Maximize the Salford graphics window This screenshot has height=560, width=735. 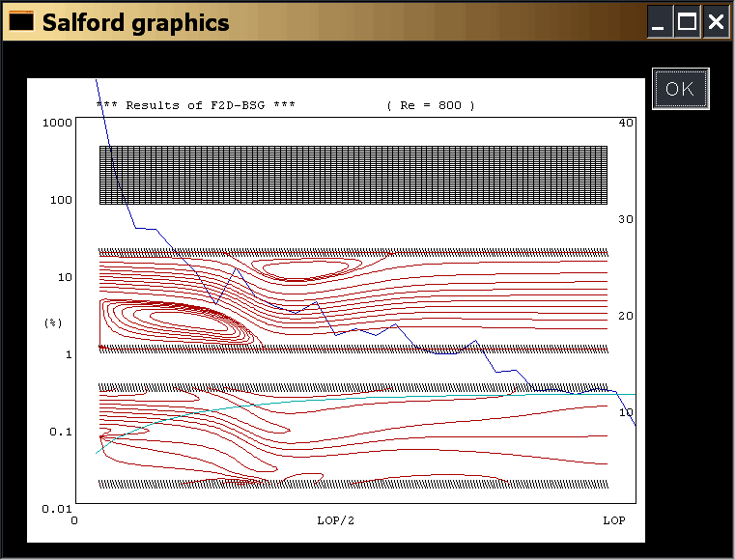click(687, 21)
